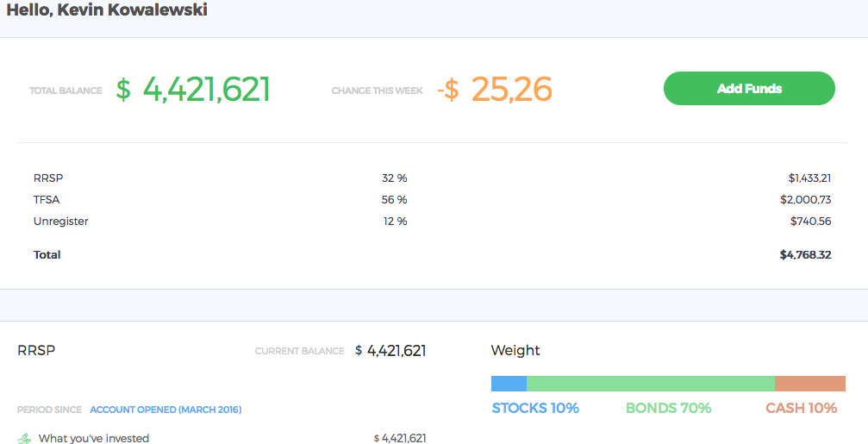Click the Add Funds button
The width and height of the screenshot is (868, 444).
click(x=749, y=89)
